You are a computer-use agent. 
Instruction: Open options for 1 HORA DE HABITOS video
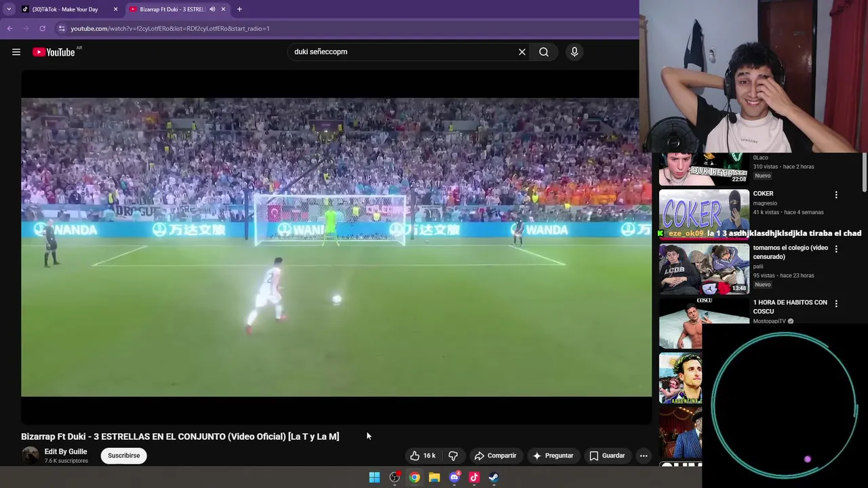tap(836, 304)
